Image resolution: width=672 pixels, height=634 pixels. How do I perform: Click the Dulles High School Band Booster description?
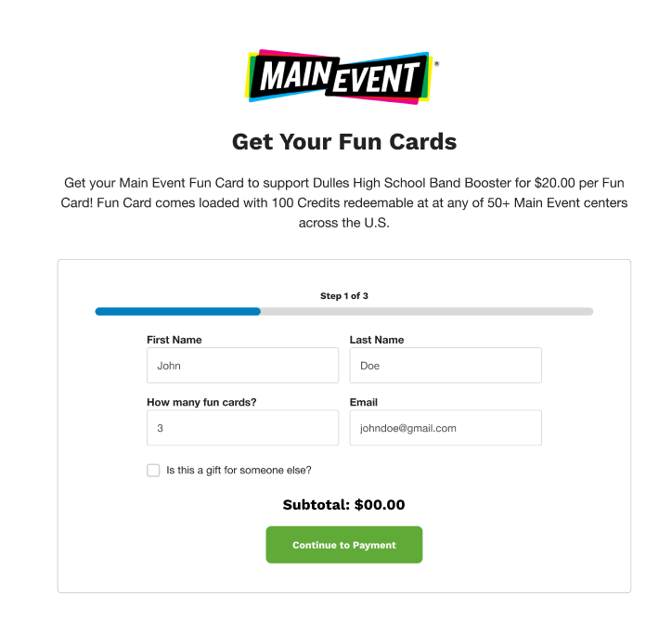tap(344, 202)
